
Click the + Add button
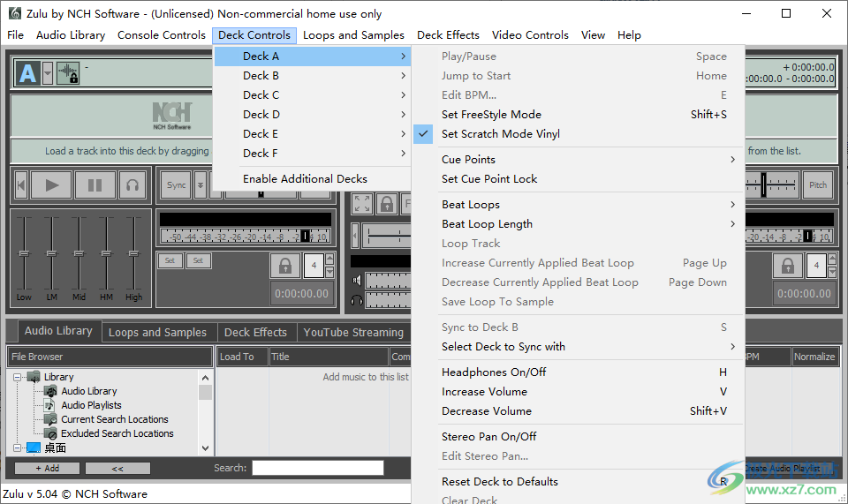click(47, 469)
